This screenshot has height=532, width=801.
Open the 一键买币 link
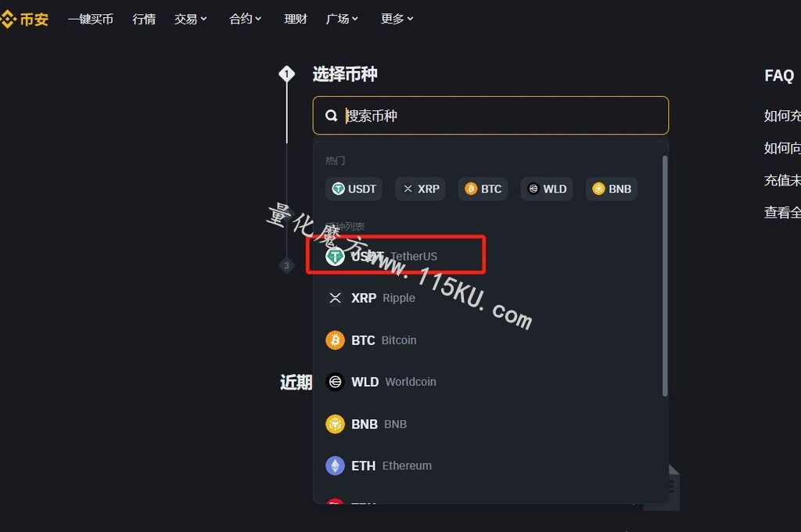coord(91,20)
